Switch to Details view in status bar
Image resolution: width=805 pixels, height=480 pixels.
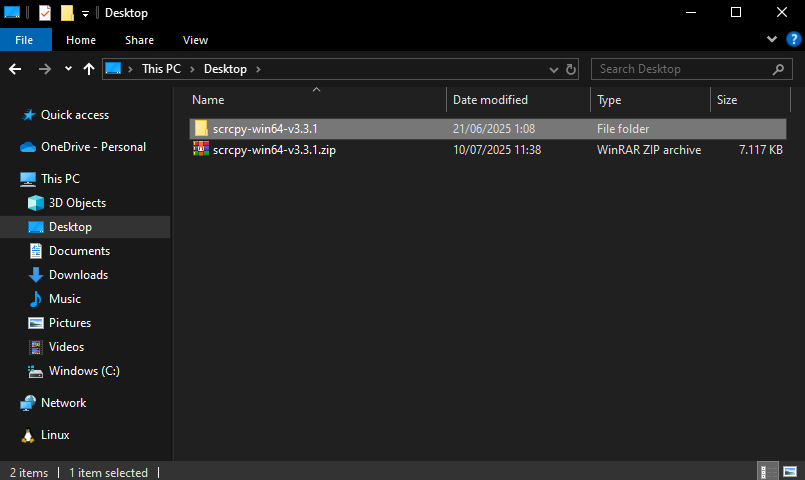(767, 471)
